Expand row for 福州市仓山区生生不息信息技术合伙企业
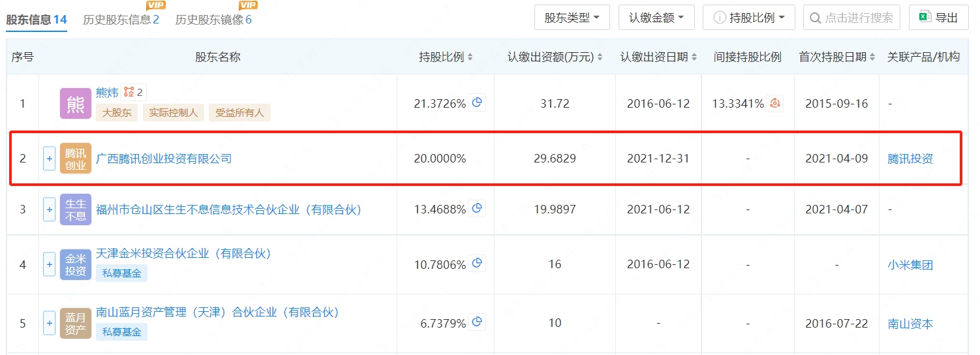 pos(49,209)
